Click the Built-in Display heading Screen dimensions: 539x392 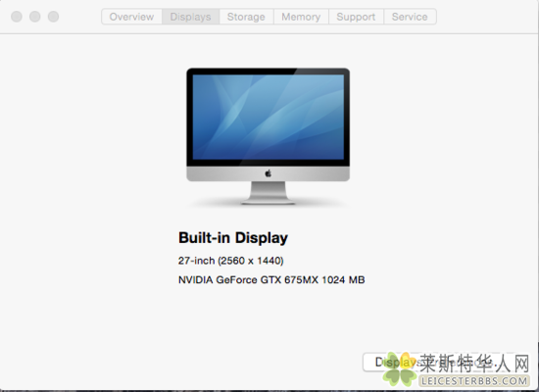click(233, 238)
